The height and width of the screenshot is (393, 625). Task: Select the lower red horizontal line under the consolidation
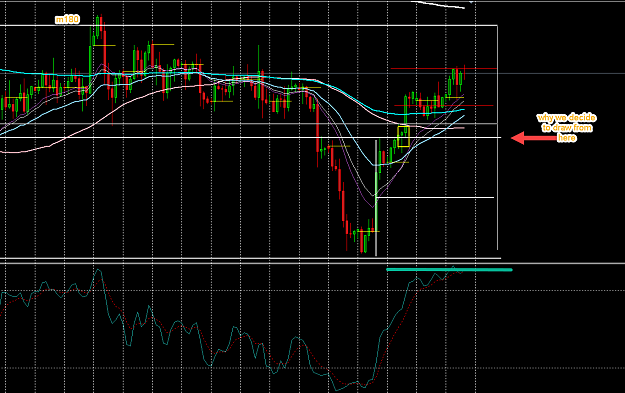[444, 106]
